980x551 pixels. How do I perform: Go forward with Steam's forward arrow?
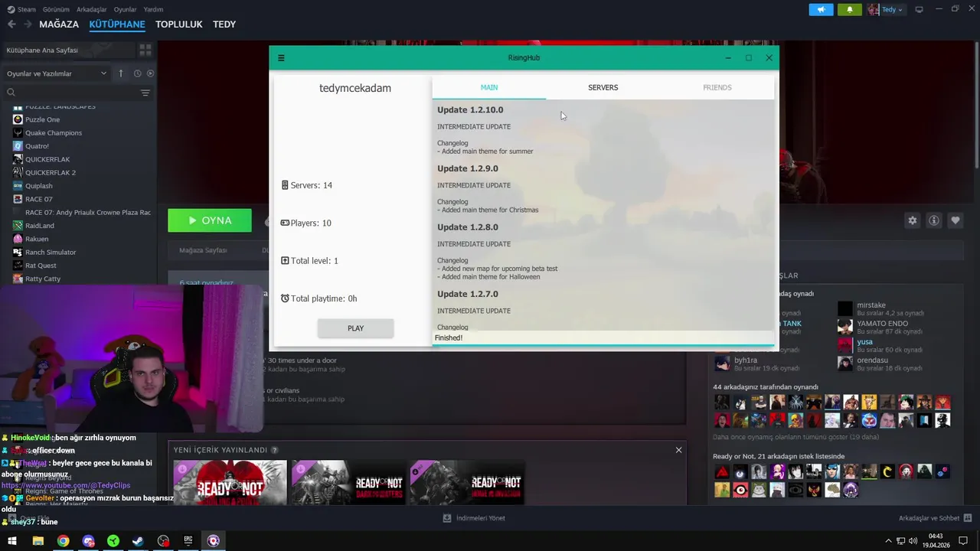tap(28, 24)
